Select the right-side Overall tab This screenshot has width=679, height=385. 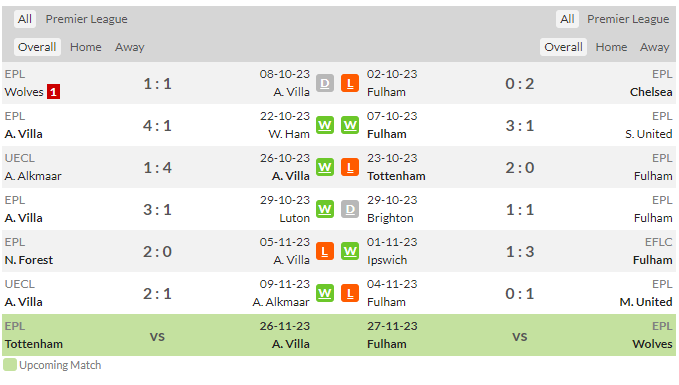[563, 47]
